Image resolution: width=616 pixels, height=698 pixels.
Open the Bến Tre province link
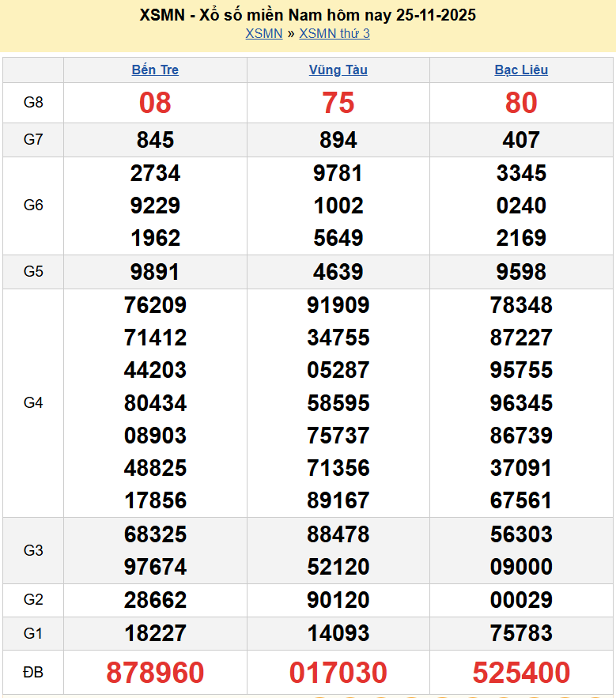pyautogui.click(x=155, y=70)
